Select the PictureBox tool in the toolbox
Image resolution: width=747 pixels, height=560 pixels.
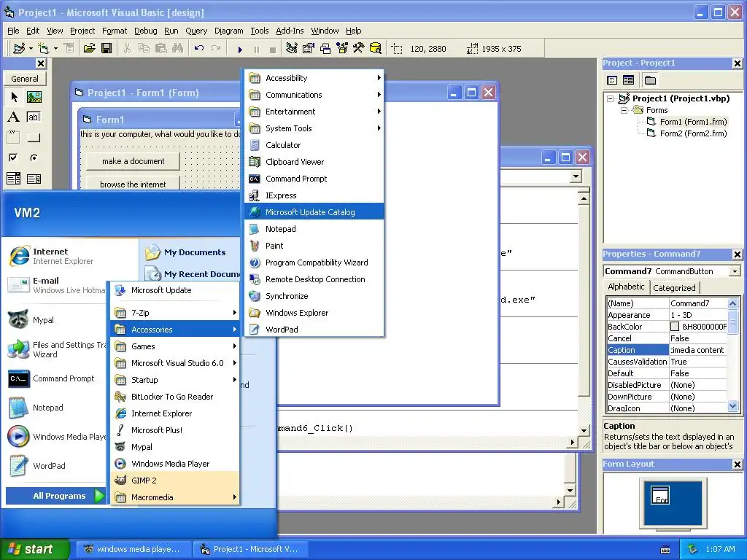click(x=34, y=97)
